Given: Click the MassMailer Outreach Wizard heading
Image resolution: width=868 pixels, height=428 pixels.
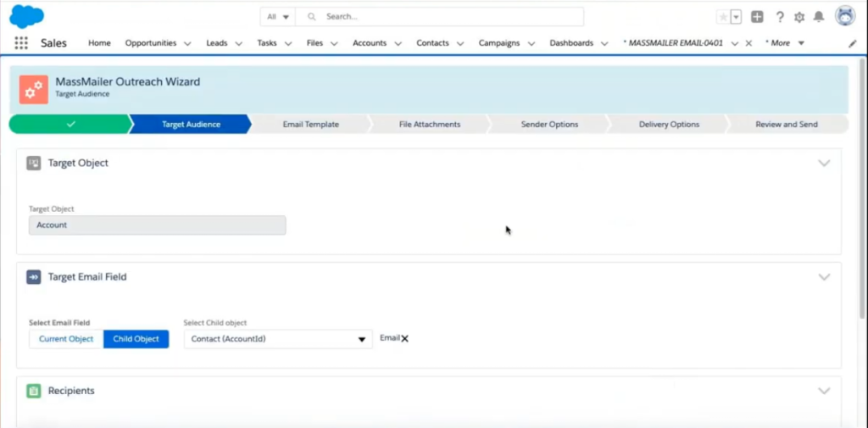Looking at the screenshot, I should pos(128,82).
